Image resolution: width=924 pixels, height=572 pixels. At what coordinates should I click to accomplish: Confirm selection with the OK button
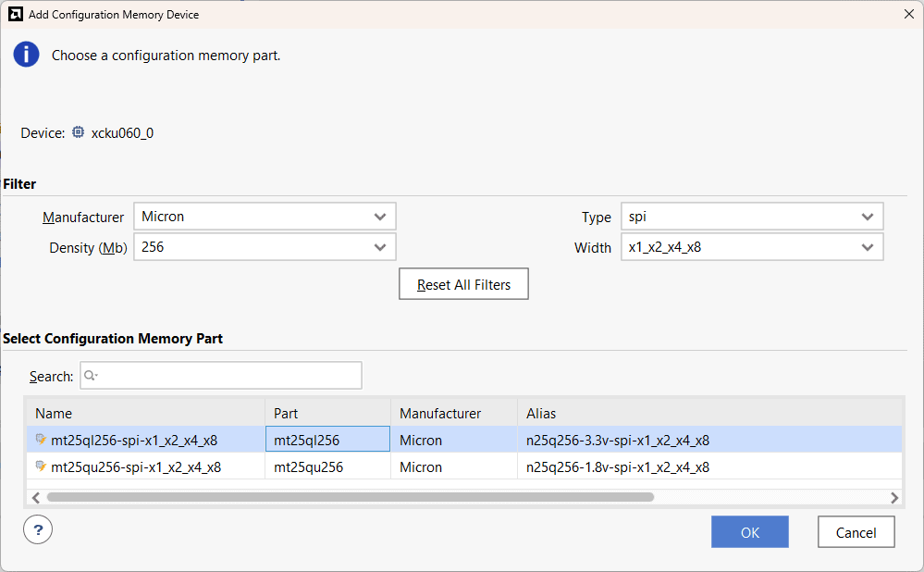coord(749,532)
